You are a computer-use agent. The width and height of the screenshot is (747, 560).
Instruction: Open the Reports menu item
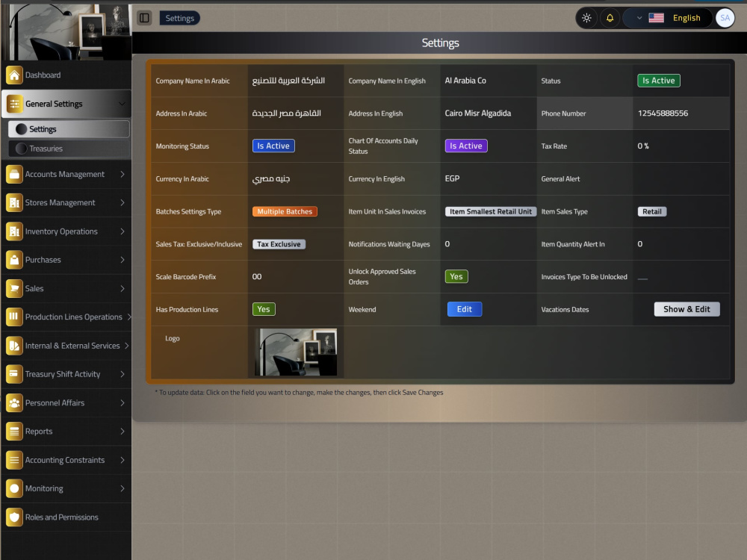[x=66, y=432]
